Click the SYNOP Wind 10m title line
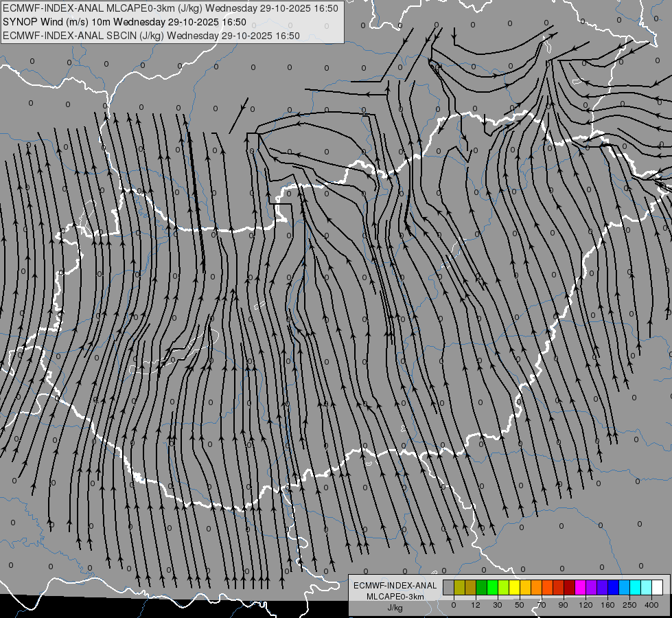Viewport: 672px width, 618px height. [x=124, y=22]
